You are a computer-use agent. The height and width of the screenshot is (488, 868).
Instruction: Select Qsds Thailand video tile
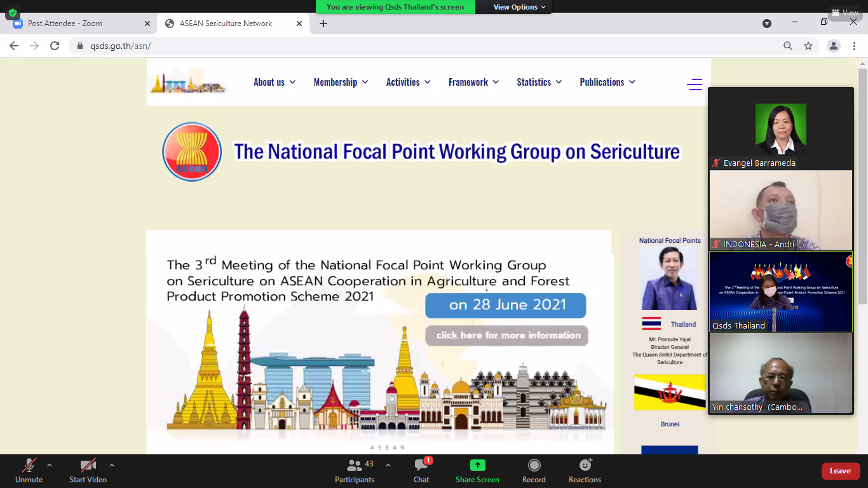tap(781, 292)
